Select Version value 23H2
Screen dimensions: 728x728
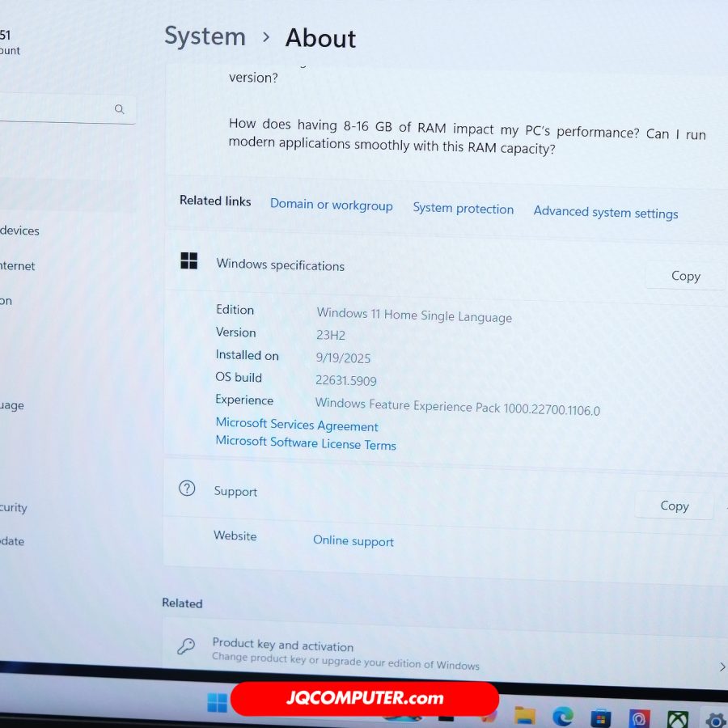pyautogui.click(x=331, y=335)
